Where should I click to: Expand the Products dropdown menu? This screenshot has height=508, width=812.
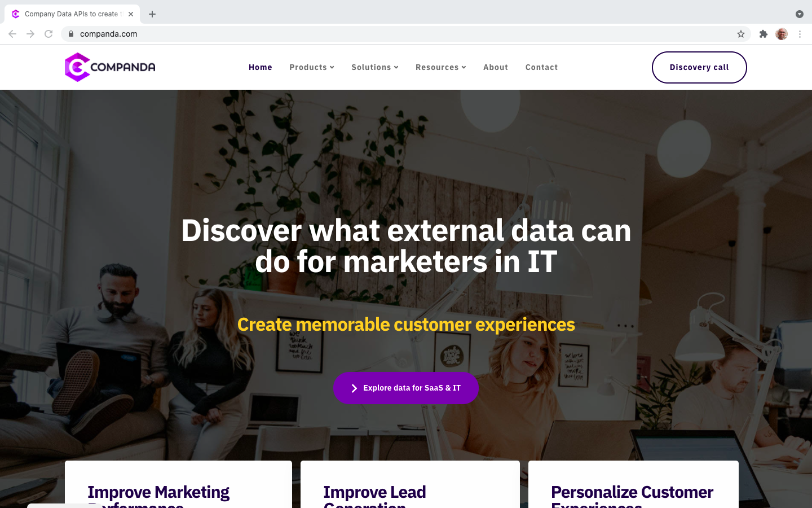[312, 67]
